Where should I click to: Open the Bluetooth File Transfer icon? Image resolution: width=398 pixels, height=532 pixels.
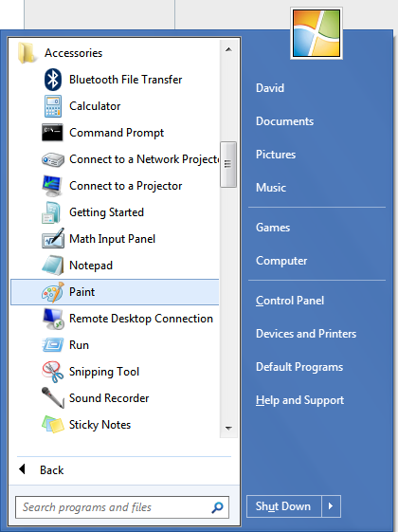coord(53,80)
